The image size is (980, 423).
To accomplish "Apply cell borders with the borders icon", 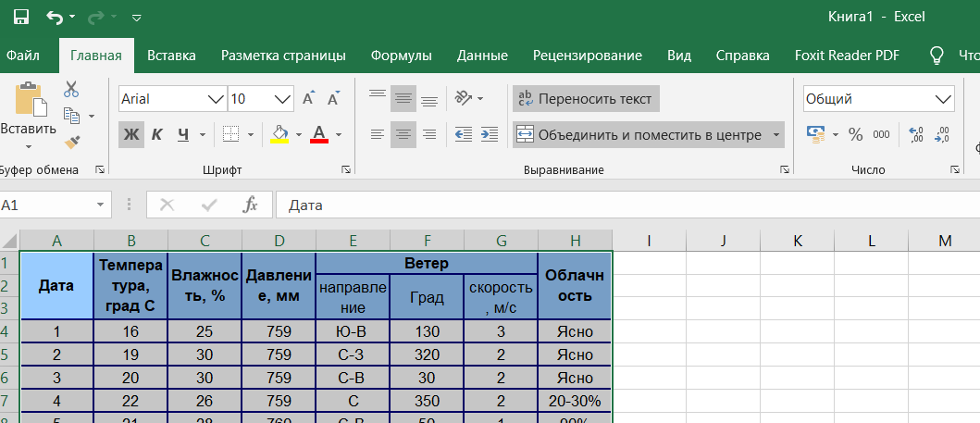I will point(231,134).
